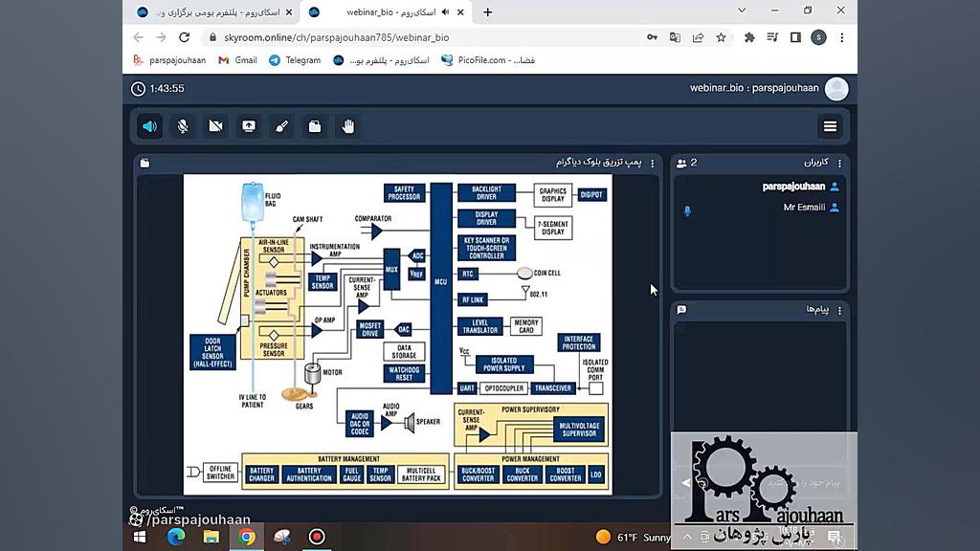Click the translate page icon

(675, 37)
